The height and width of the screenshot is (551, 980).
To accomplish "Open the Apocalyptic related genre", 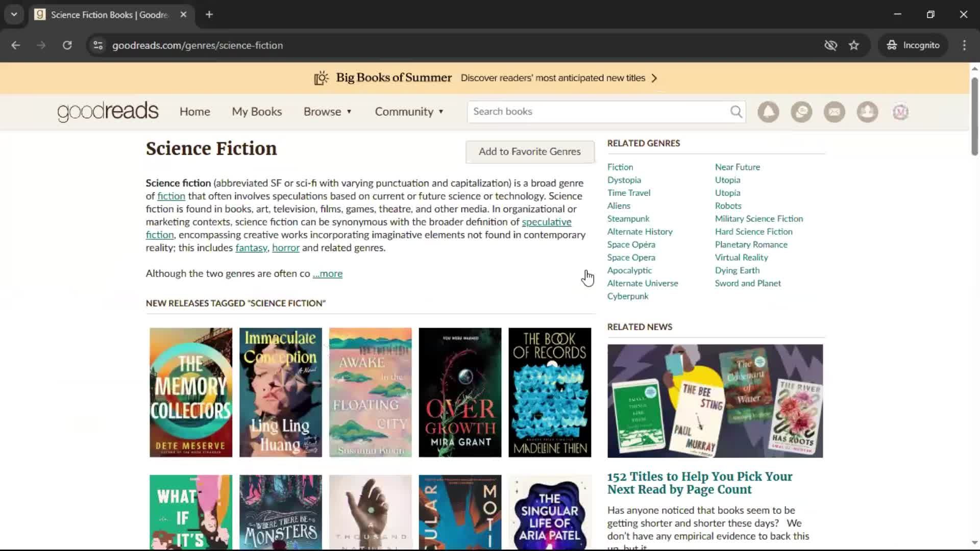I will pos(629,270).
